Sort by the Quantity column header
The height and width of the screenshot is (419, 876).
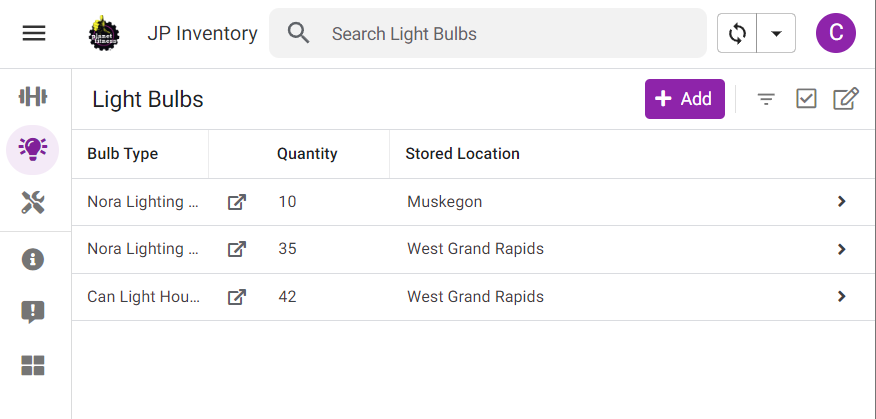tap(307, 154)
